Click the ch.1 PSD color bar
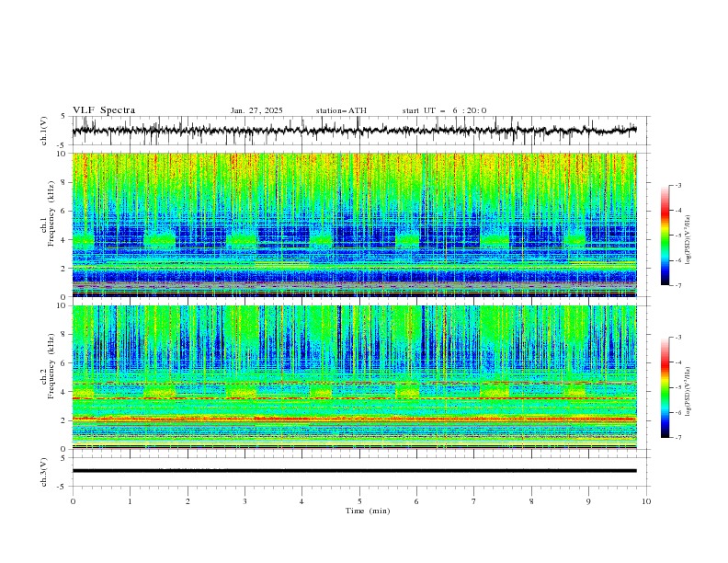The width and height of the screenshot is (728, 563). pyautogui.click(x=665, y=236)
